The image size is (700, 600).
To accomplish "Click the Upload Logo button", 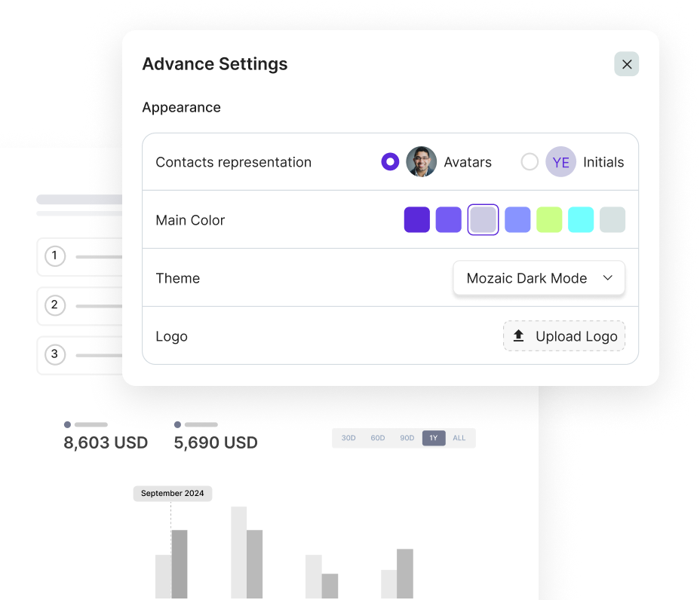I will tap(564, 336).
